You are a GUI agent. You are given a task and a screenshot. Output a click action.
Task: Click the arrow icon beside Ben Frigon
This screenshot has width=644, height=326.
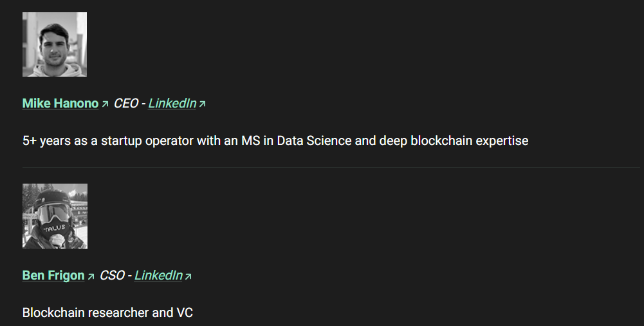click(x=91, y=276)
